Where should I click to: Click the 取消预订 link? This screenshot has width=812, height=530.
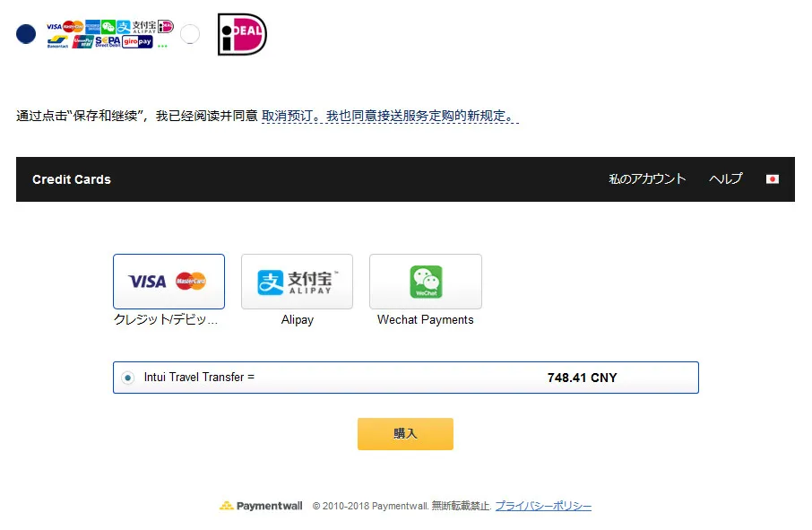(x=289, y=115)
